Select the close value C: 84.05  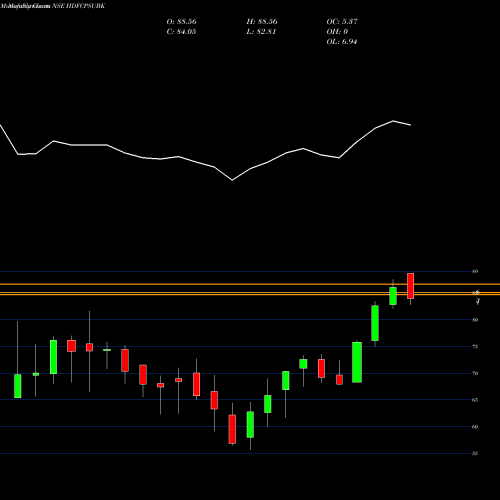181,32
